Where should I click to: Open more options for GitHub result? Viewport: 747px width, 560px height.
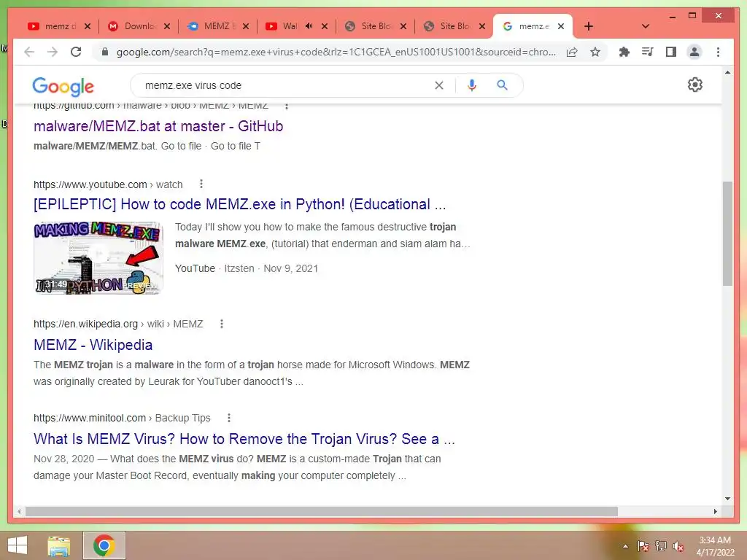[x=286, y=106]
